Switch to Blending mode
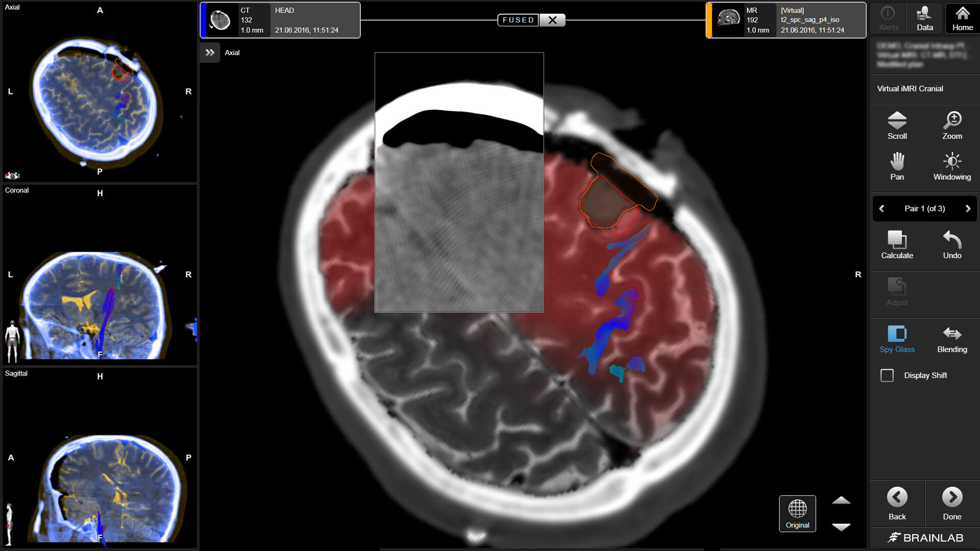This screenshot has height=551, width=980. tap(952, 339)
